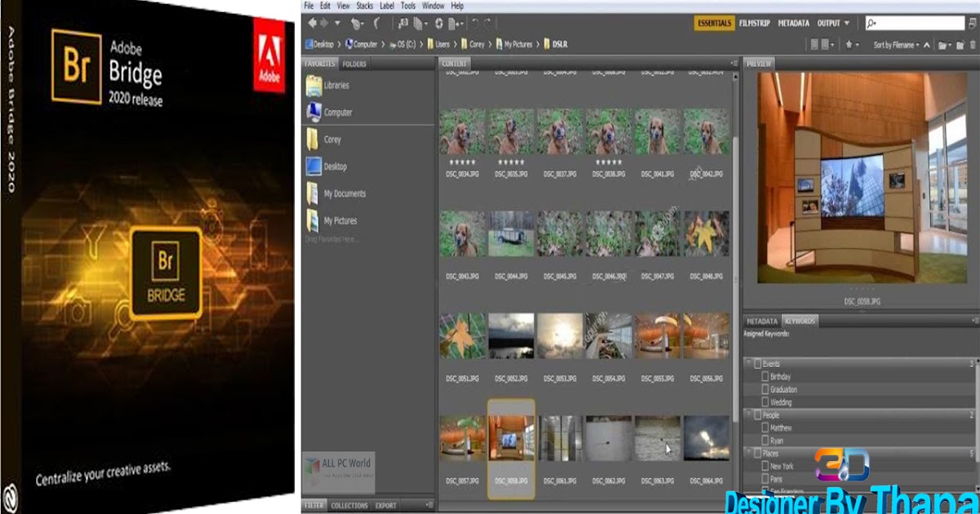This screenshot has height=514, width=980.
Task: Open Desktop in the Favorites panel
Action: (326, 166)
